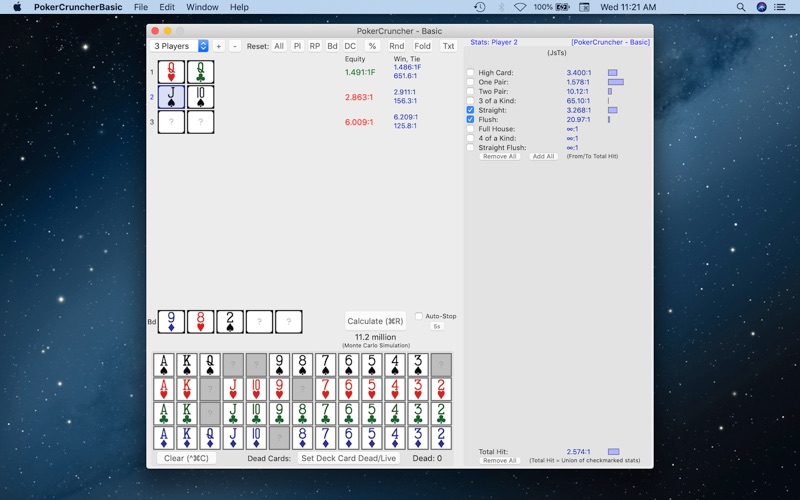The height and width of the screenshot is (500, 800).
Task: Click the Calculate button
Action: pos(375,321)
